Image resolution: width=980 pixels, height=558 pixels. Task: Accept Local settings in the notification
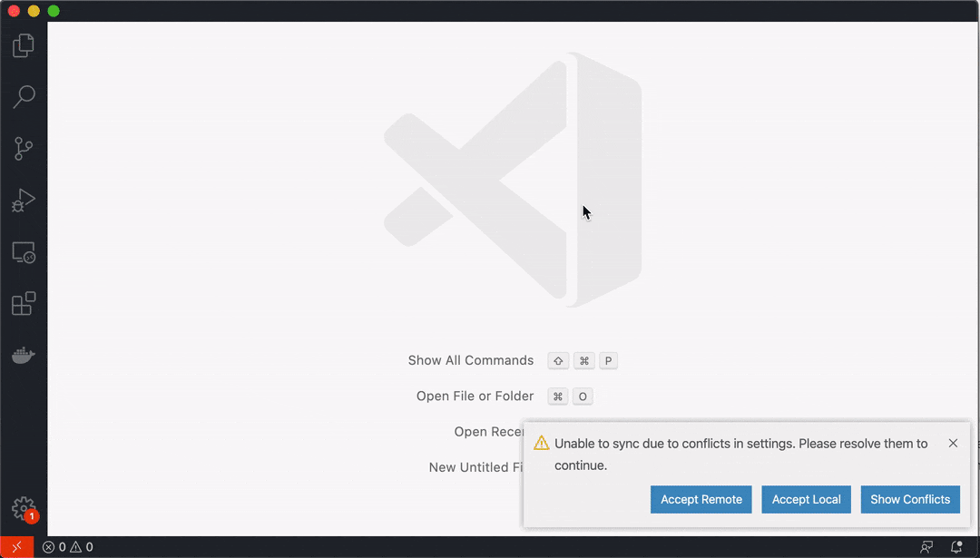tap(806, 499)
